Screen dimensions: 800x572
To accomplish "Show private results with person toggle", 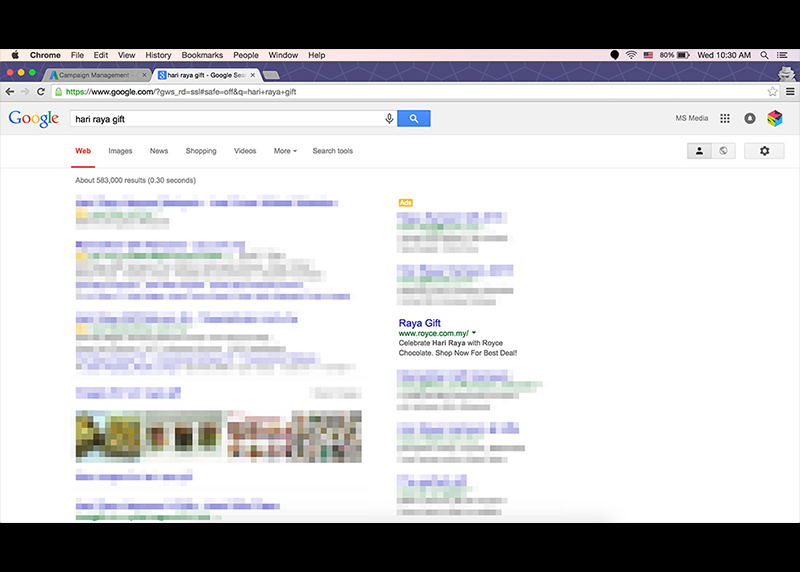I will [x=700, y=151].
